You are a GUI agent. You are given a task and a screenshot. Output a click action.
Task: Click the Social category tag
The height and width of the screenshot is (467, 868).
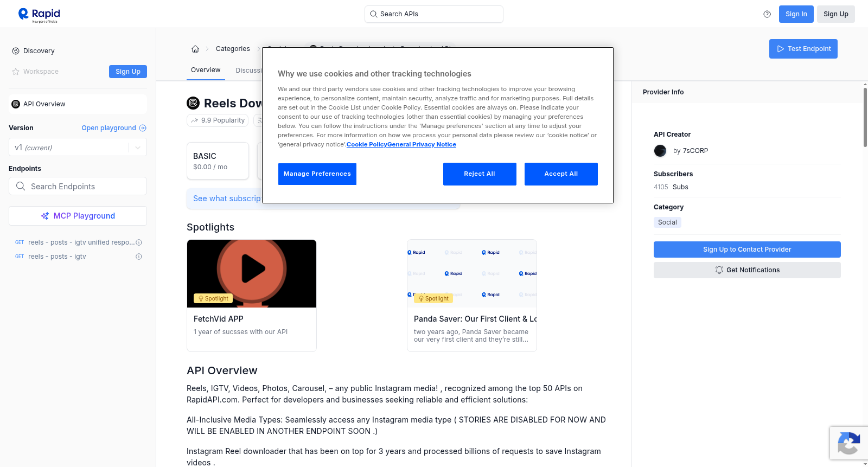[x=667, y=222]
